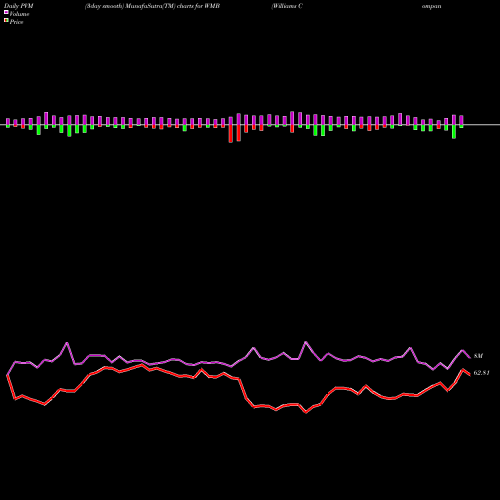Click the '(Williams C' company name text

pos(287,6)
